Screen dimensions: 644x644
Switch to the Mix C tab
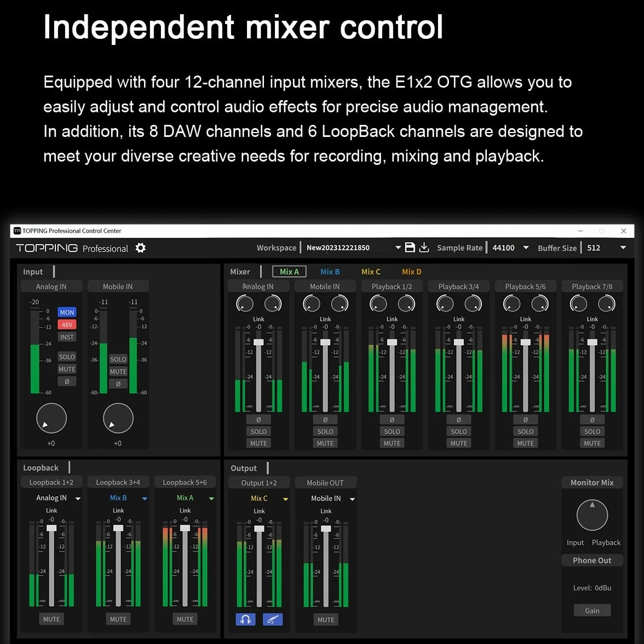371,272
